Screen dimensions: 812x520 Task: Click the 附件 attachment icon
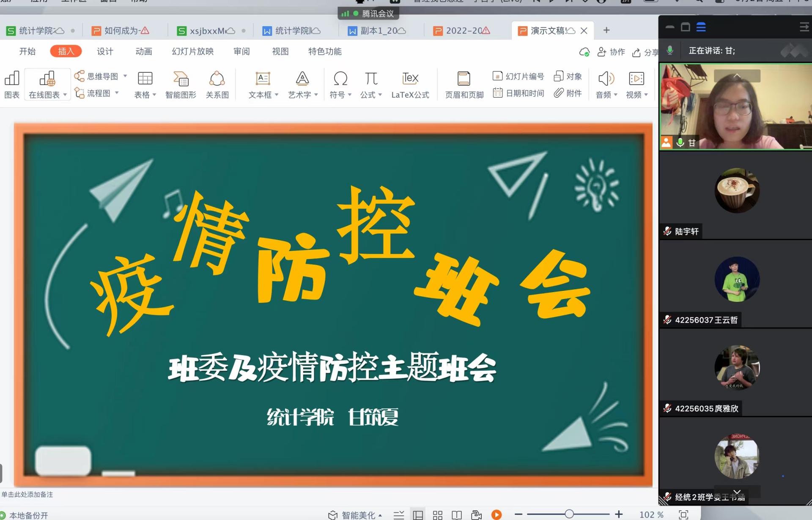pyautogui.click(x=568, y=93)
